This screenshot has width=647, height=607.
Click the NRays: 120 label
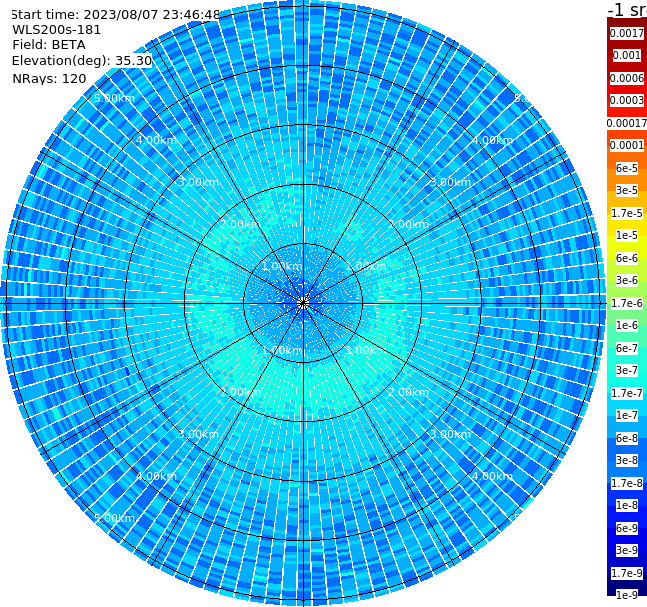(49, 78)
